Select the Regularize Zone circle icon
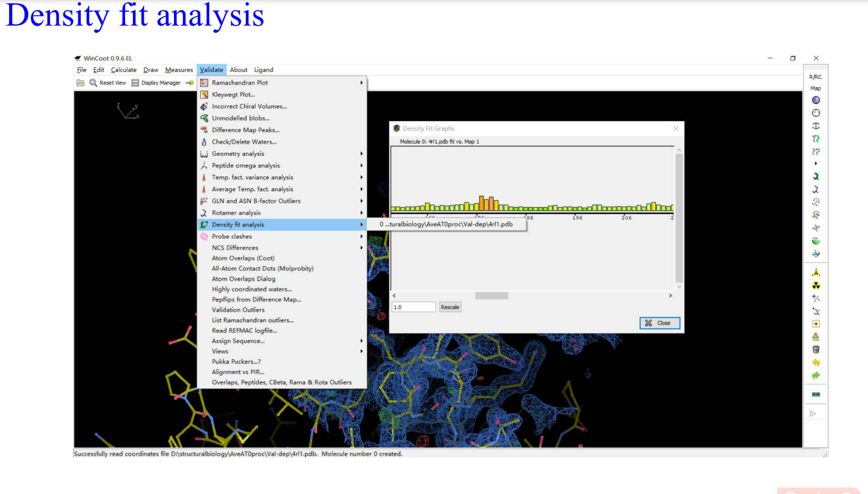Screen dimensions: 868x494 tap(816, 113)
